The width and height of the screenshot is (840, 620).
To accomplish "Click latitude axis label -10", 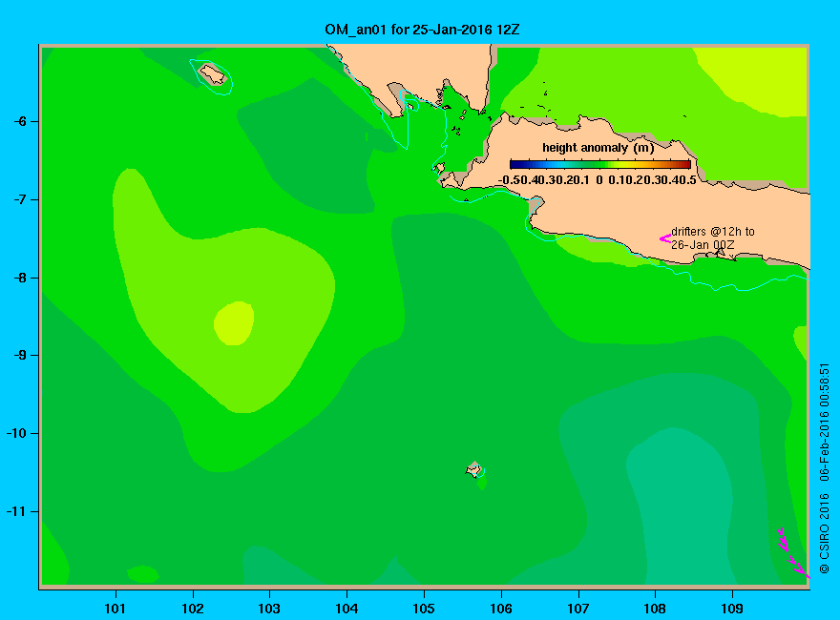I will 16,433.
